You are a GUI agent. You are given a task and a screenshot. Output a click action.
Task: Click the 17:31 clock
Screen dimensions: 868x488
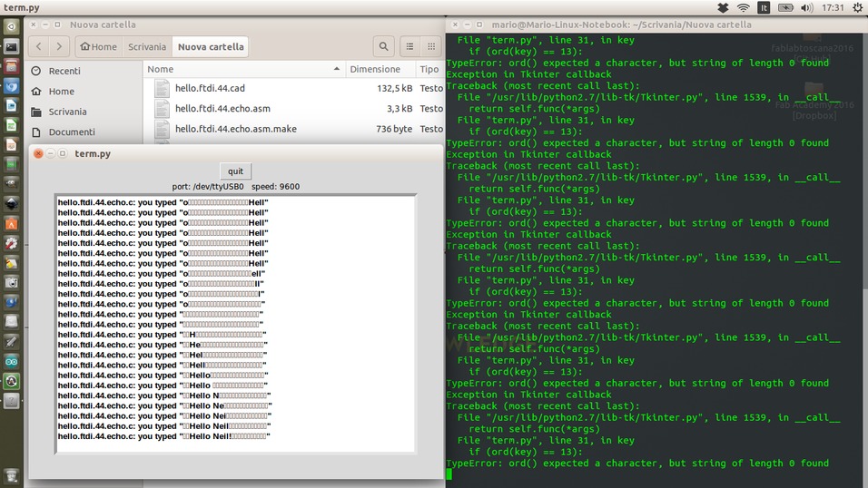(x=833, y=8)
